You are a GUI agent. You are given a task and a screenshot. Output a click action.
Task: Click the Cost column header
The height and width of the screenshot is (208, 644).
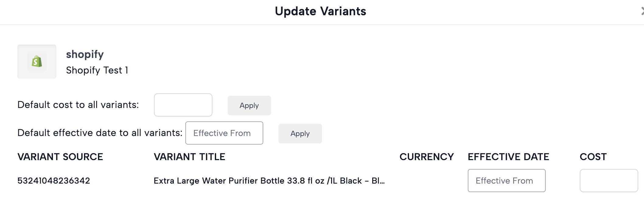tap(593, 157)
